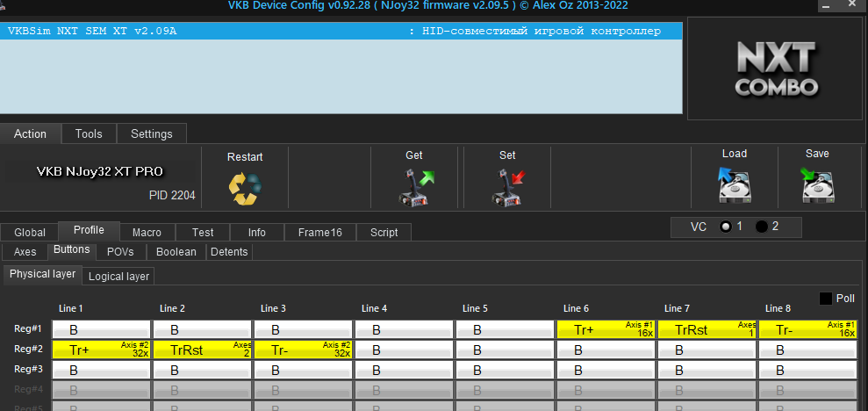Click Reg#1 Line 8 Tr- Axis #1 cell
The height and width of the screenshot is (411, 868).
coord(807,329)
